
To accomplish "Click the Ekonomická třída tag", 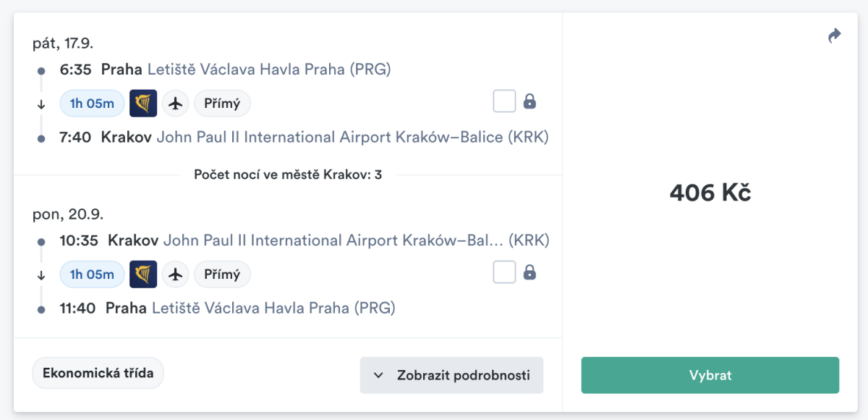I will 98,374.
